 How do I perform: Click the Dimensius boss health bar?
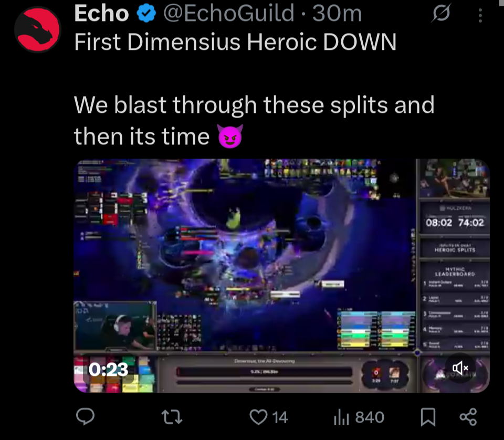265,372
